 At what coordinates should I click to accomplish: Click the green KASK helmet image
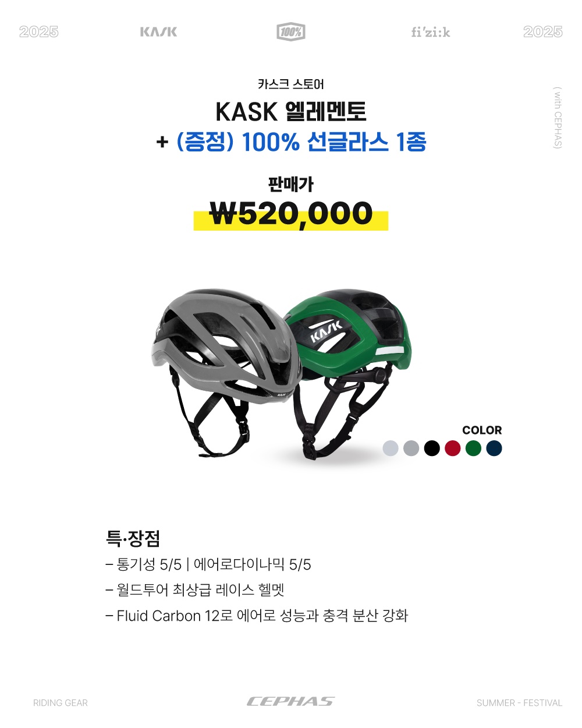352,373
